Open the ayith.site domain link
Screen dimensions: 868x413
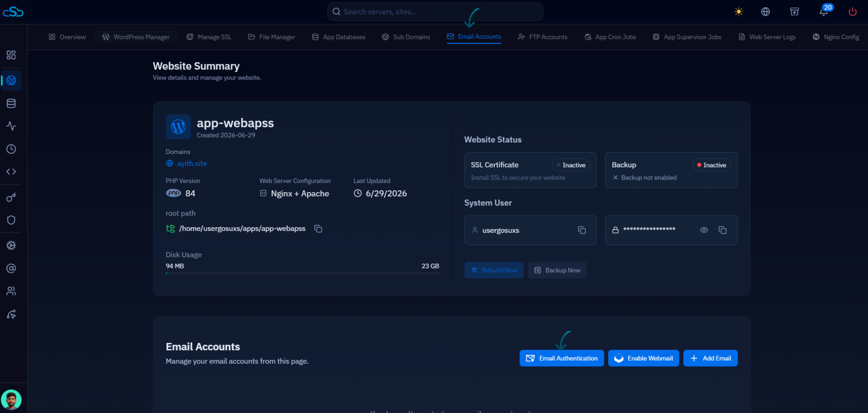(x=192, y=163)
